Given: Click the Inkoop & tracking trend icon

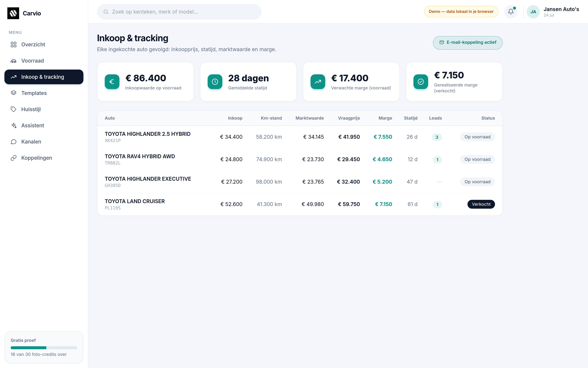Looking at the screenshot, I should pyautogui.click(x=14, y=77).
